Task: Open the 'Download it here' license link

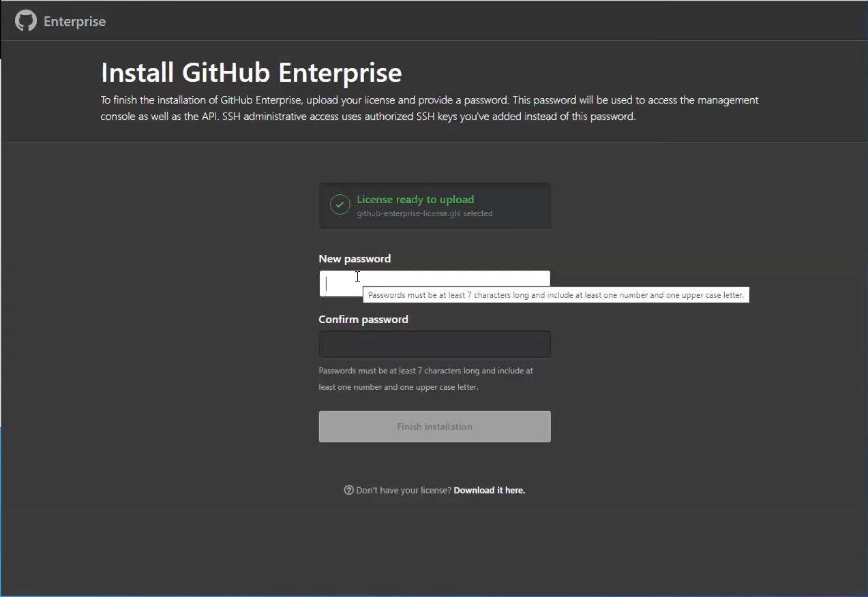Action: coord(489,489)
